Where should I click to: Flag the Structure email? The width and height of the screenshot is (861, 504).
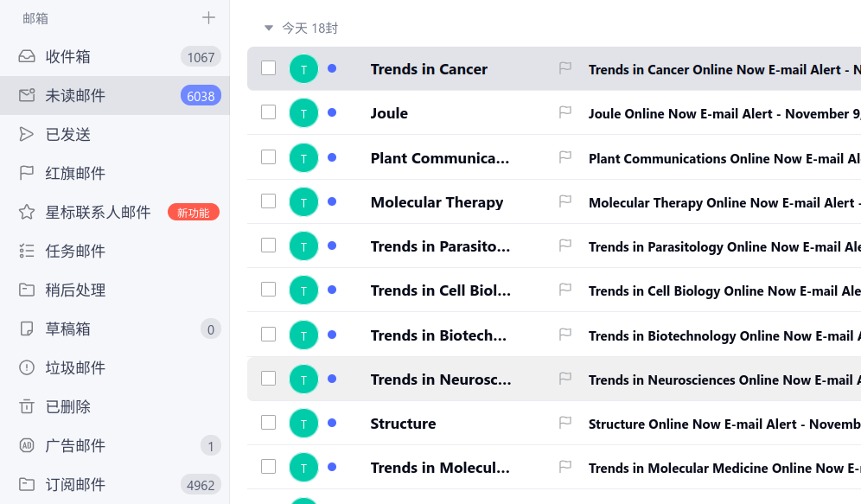point(565,422)
